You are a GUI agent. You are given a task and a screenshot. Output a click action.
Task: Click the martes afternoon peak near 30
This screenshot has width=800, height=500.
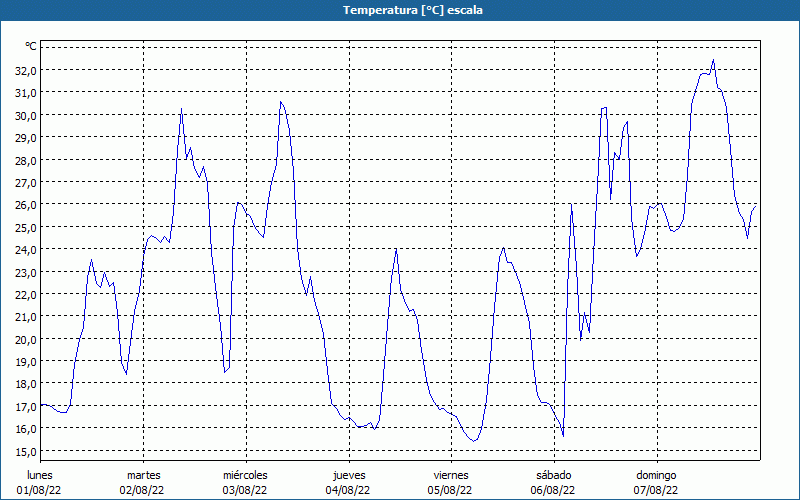coord(181,109)
